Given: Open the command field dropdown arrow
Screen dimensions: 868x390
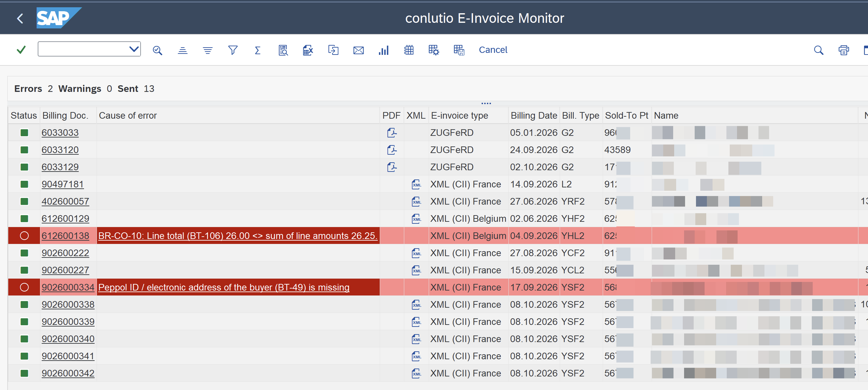Looking at the screenshot, I should [x=134, y=49].
